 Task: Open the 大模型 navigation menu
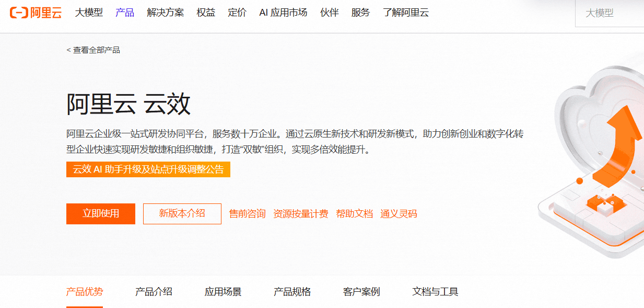tap(89, 13)
